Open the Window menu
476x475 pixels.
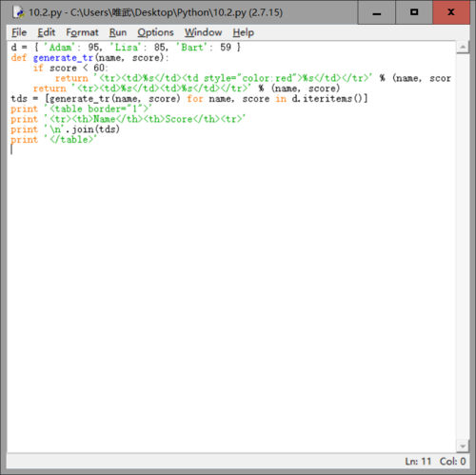click(x=204, y=32)
